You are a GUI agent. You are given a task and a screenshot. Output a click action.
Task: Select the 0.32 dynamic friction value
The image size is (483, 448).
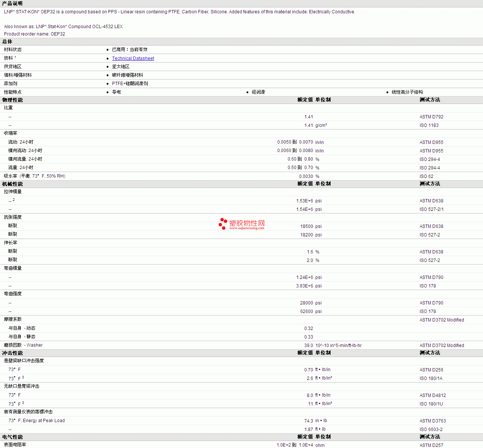[x=308, y=329]
